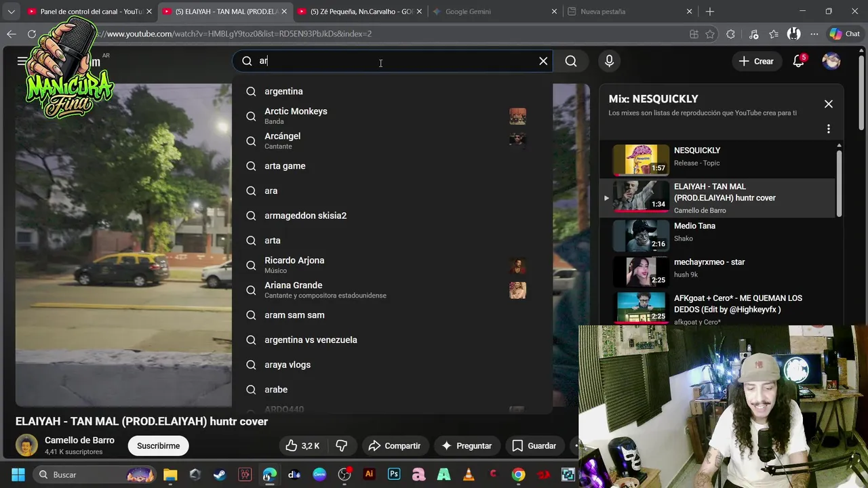Open File Explorer from the taskbar
868x488 pixels.
[x=170, y=474]
